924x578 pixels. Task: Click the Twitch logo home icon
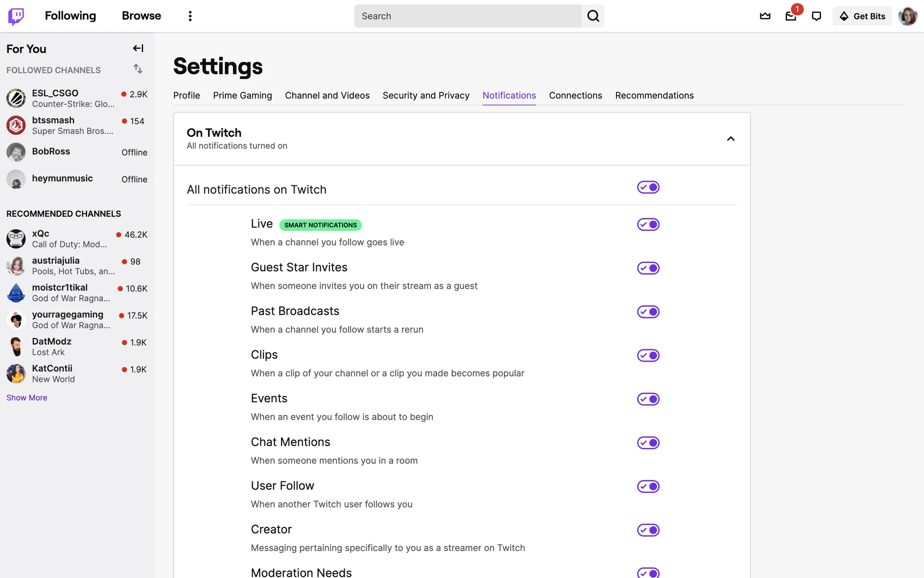pyautogui.click(x=16, y=16)
